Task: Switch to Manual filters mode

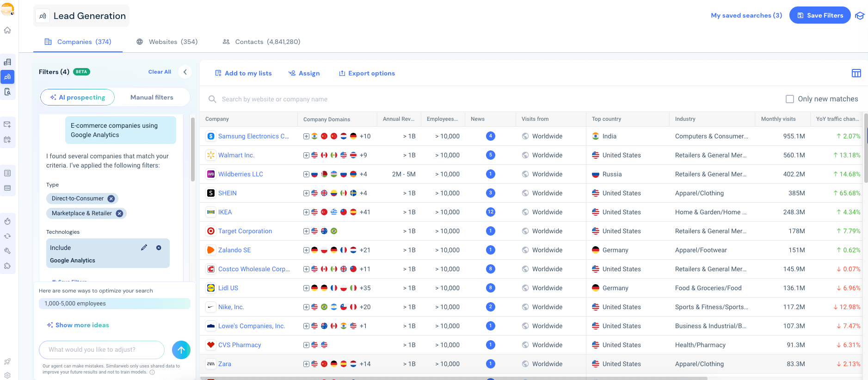Action: [152, 97]
